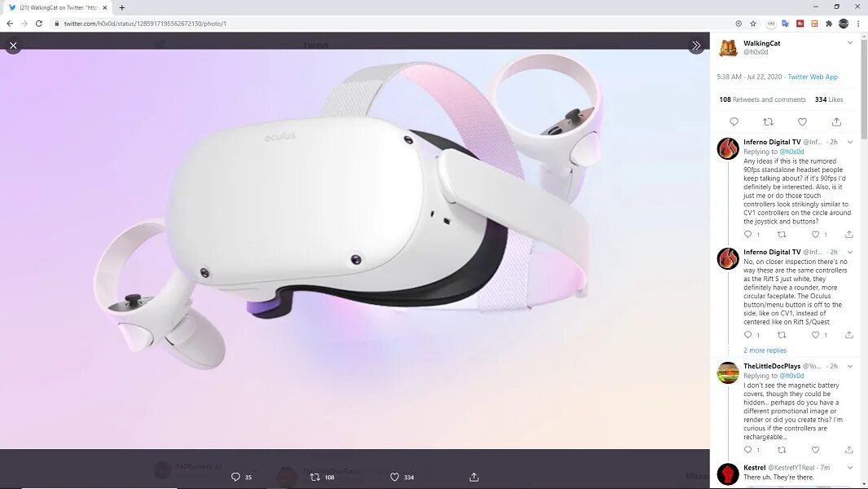This screenshot has width=868, height=489.
Task: Open Kestrel's profile avatar
Action: (x=728, y=474)
